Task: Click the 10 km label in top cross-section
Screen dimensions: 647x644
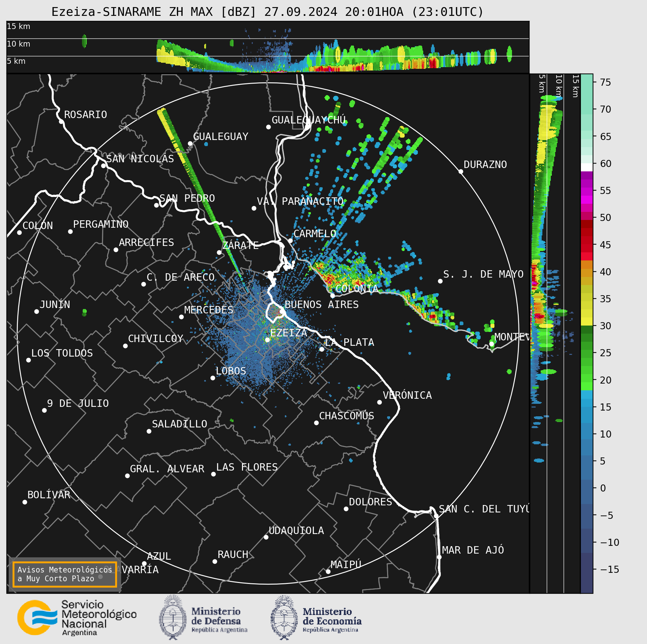Action: pyautogui.click(x=19, y=44)
